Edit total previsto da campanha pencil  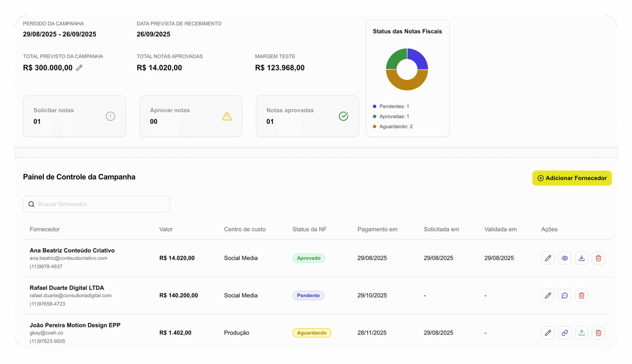pos(79,68)
